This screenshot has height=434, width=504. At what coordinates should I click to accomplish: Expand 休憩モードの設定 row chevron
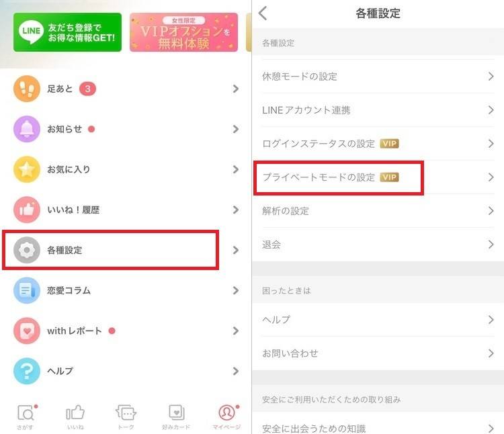(491, 77)
